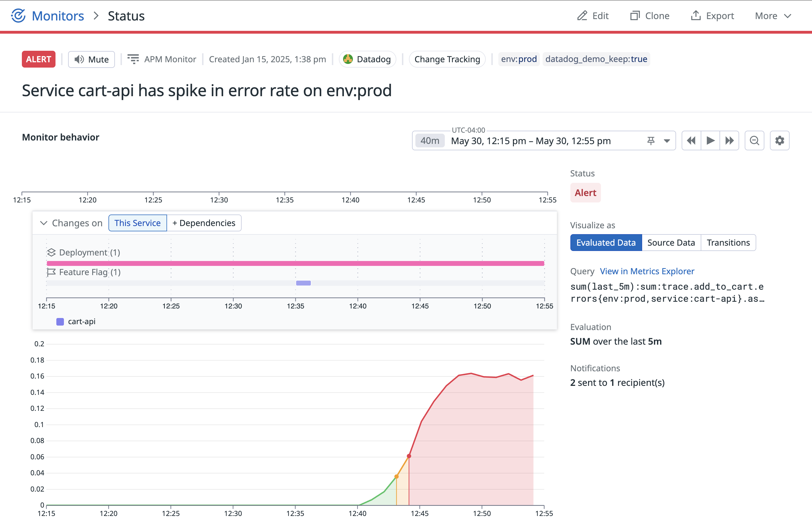Open the More dropdown menu
Viewport: 812px width, 530px height.
773,16
